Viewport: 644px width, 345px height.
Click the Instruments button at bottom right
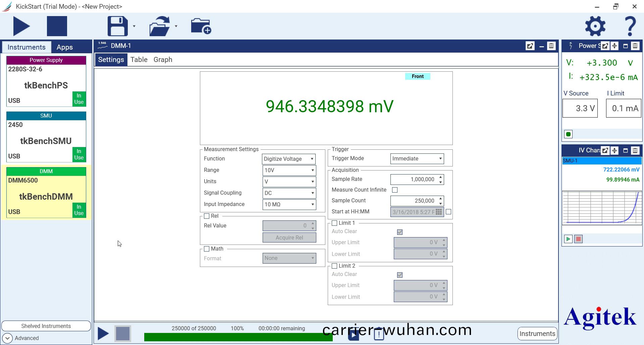[537, 334]
